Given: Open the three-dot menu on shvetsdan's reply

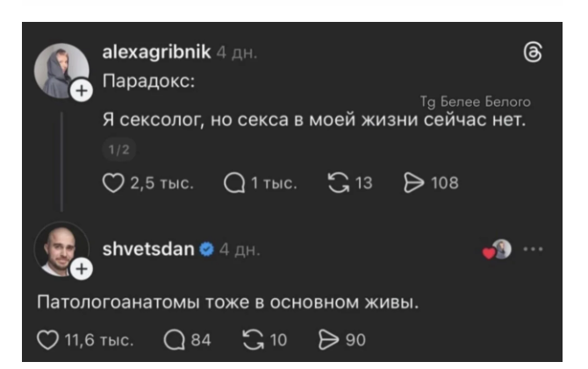Looking at the screenshot, I should pos(532,249).
